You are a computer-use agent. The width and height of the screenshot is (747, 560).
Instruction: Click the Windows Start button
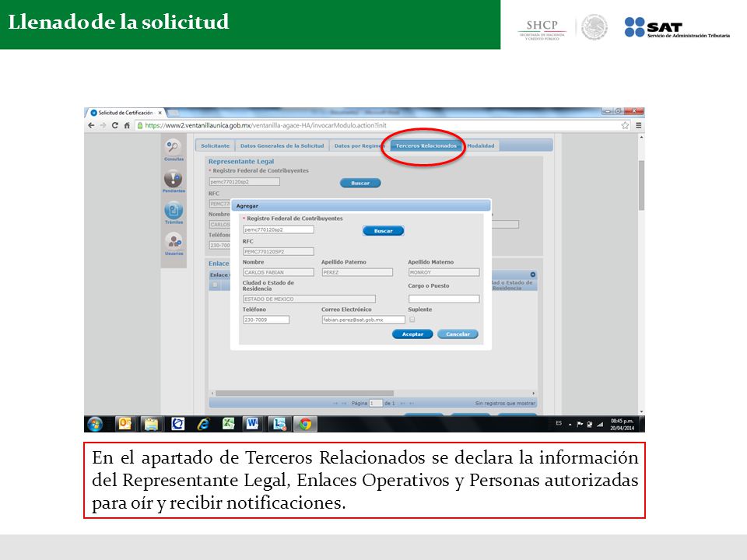(x=95, y=424)
